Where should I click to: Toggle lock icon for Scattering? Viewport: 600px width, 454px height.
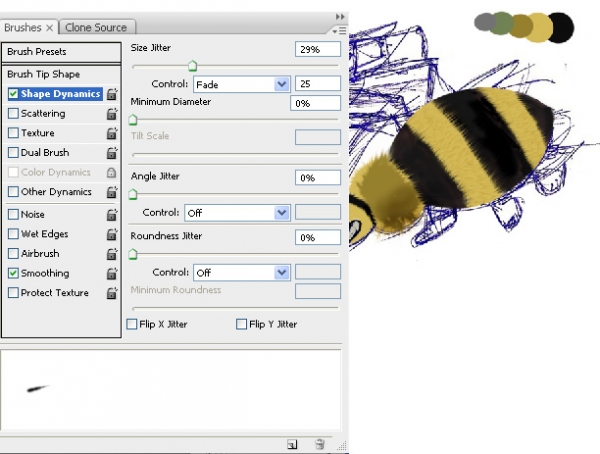[x=112, y=114]
